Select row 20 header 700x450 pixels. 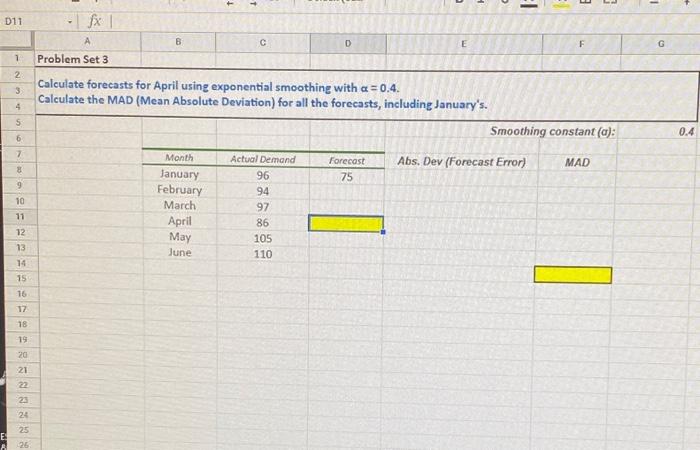(x=23, y=355)
